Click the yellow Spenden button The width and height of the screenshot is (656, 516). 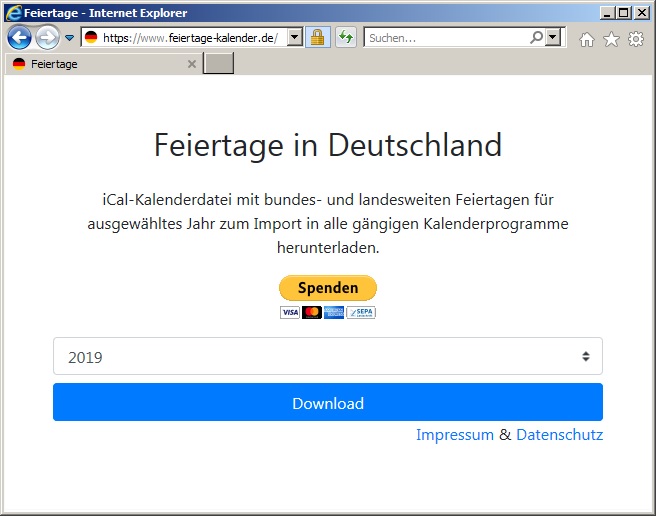327,288
